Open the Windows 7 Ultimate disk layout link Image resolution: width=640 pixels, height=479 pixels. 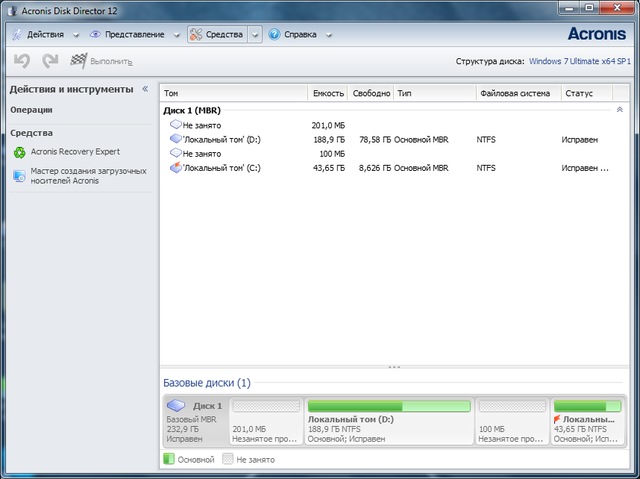pyautogui.click(x=580, y=61)
